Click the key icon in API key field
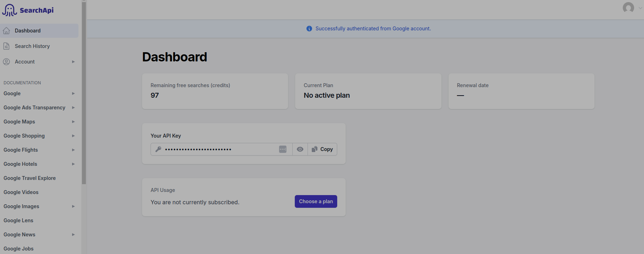 (158, 149)
